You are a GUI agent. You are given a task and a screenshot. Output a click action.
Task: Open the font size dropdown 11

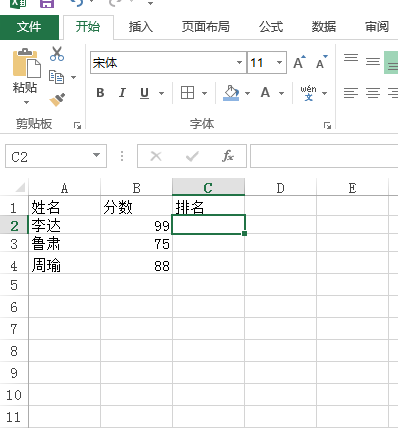pyautogui.click(x=279, y=62)
